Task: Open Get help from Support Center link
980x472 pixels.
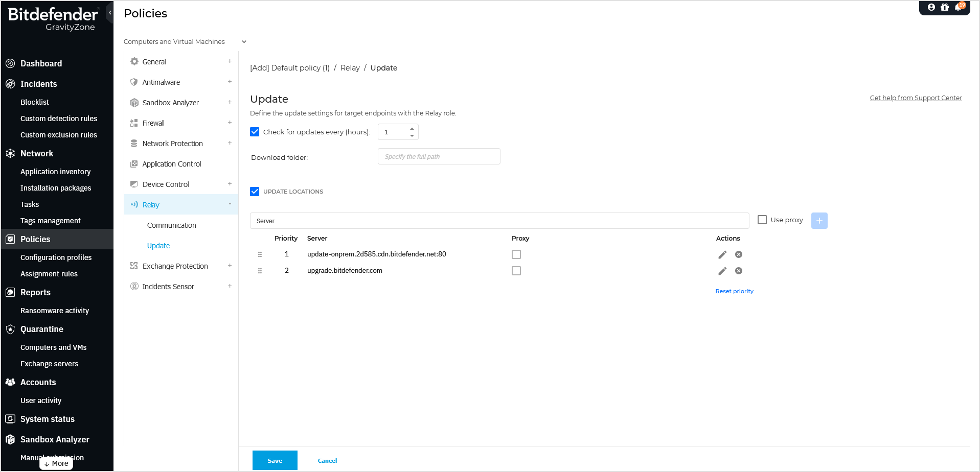Action: [x=916, y=98]
